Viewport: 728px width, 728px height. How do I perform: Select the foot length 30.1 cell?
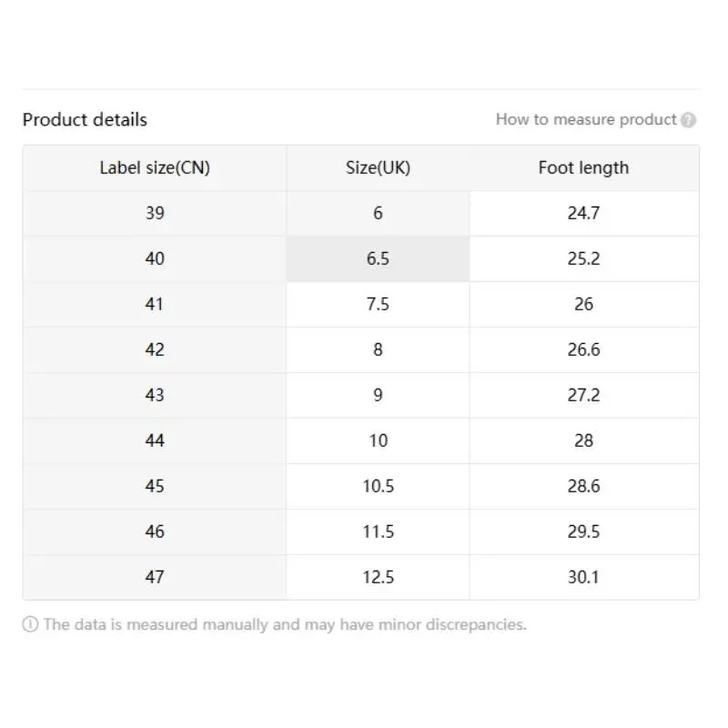(x=584, y=577)
